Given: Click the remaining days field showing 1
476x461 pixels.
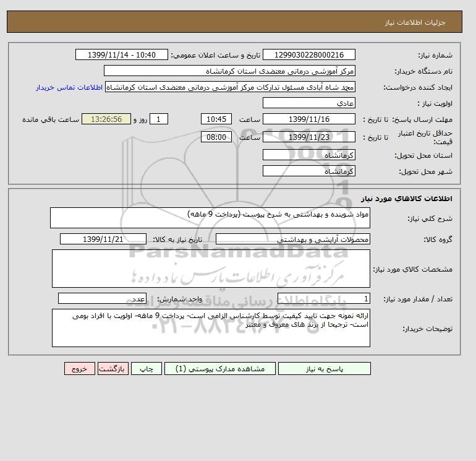Looking at the screenshot, I should tap(158, 119).
